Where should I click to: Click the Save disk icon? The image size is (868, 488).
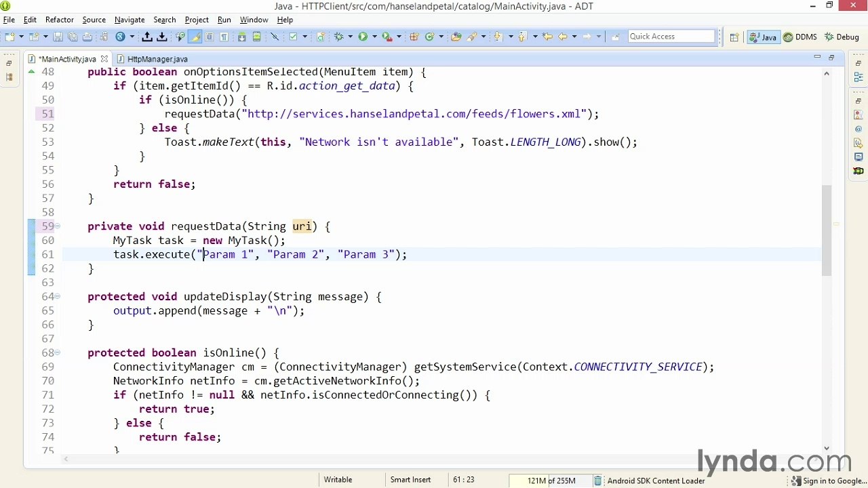58,37
